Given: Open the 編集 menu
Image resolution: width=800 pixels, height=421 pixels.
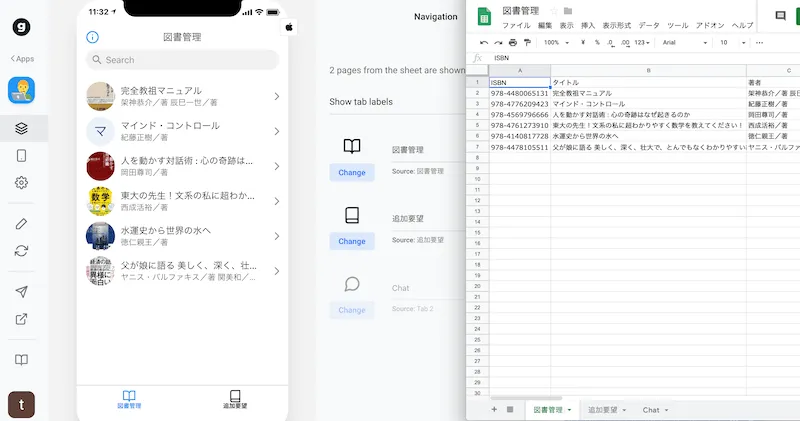Looking at the screenshot, I should pyautogui.click(x=545, y=26).
